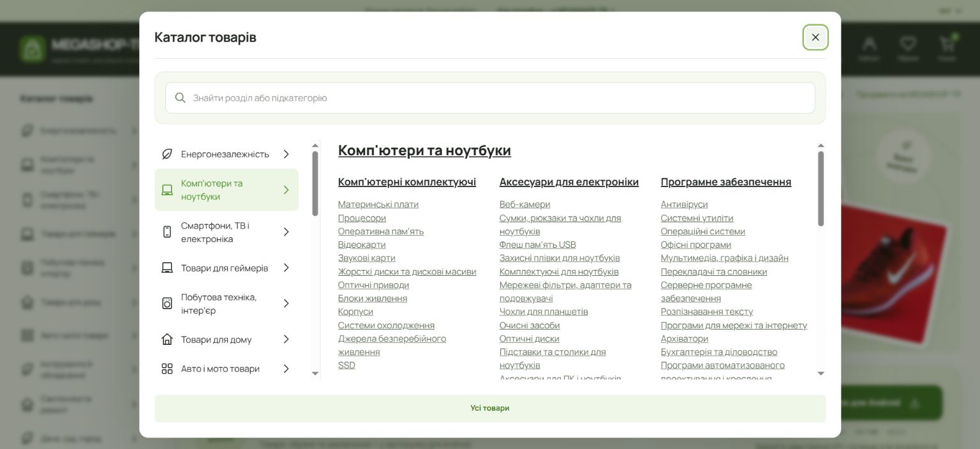Open Розпізнавання тексту link
Viewport: 980px width, 449px height.
[x=707, y=312]
